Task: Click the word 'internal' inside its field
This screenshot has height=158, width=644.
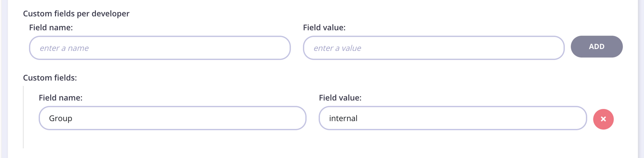Action: tap(343, 118)
